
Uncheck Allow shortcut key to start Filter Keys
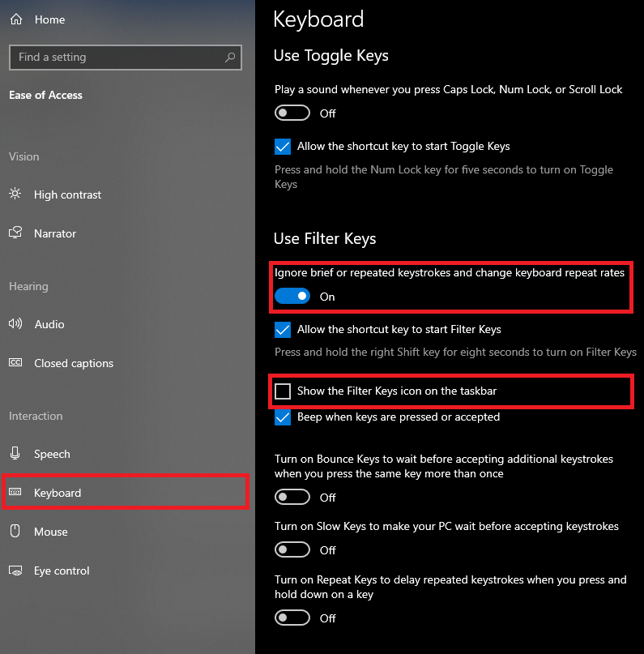pos(283,330)
